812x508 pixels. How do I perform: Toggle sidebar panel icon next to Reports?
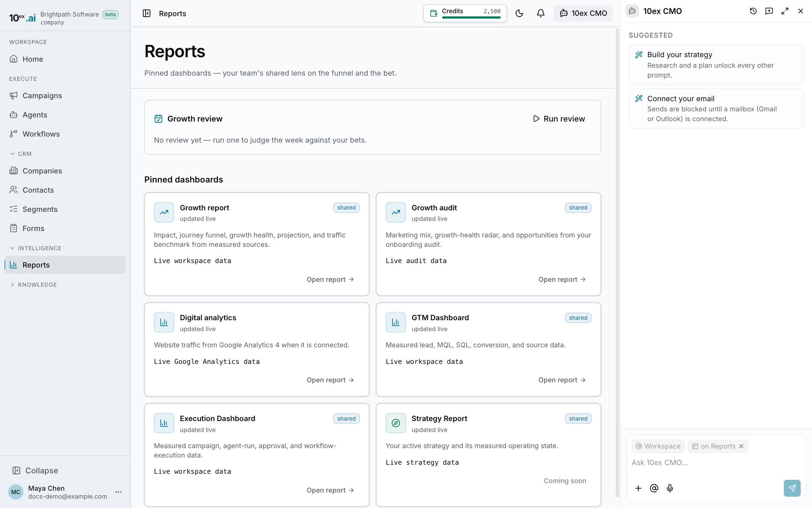[147, 14]
